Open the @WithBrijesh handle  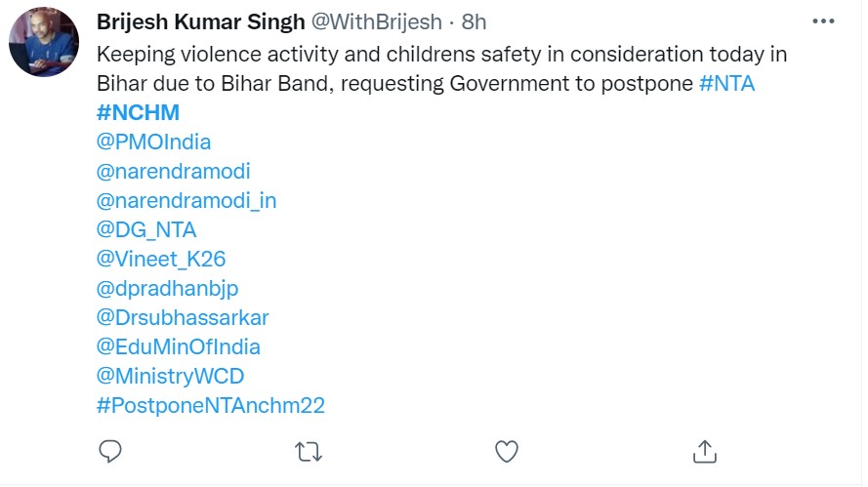coord(376,20)
